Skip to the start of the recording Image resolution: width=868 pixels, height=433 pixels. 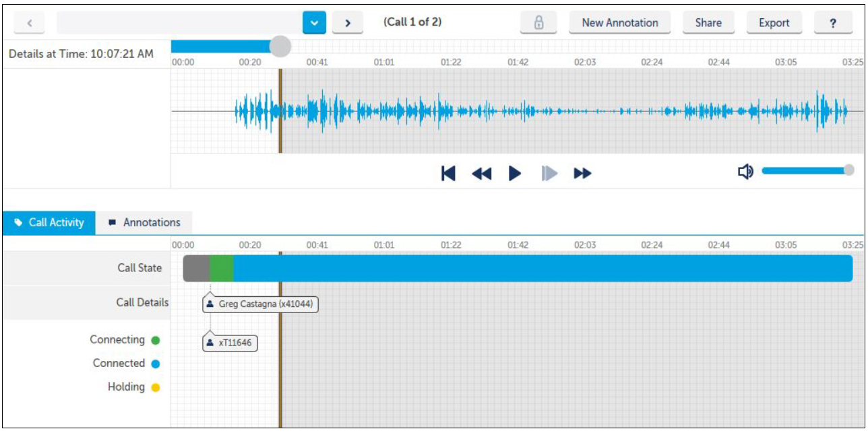tap(448, 174)
